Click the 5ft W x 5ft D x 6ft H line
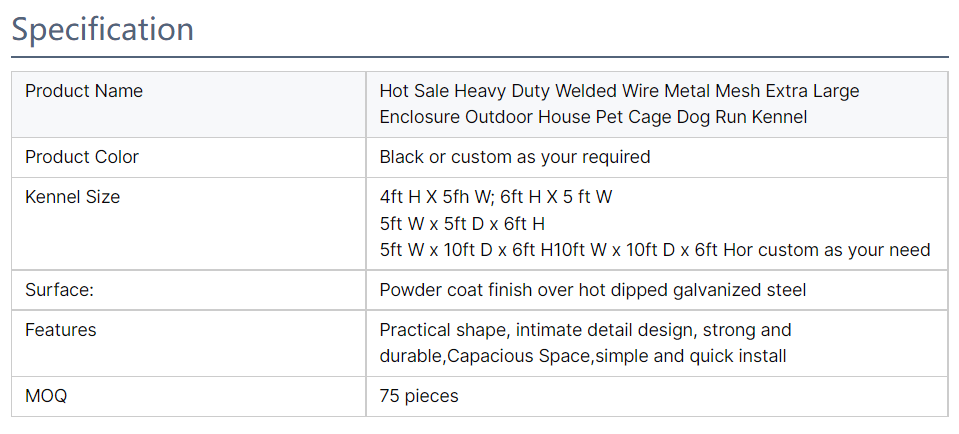This screenshot has width=959, height=434. [462, 224]
